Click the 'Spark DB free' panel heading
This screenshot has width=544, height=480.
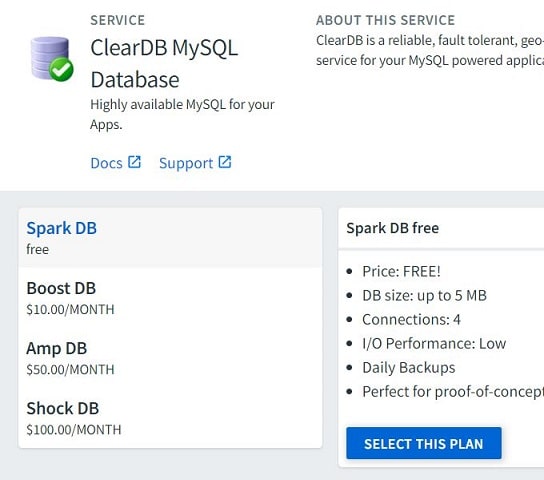point(392,228)
